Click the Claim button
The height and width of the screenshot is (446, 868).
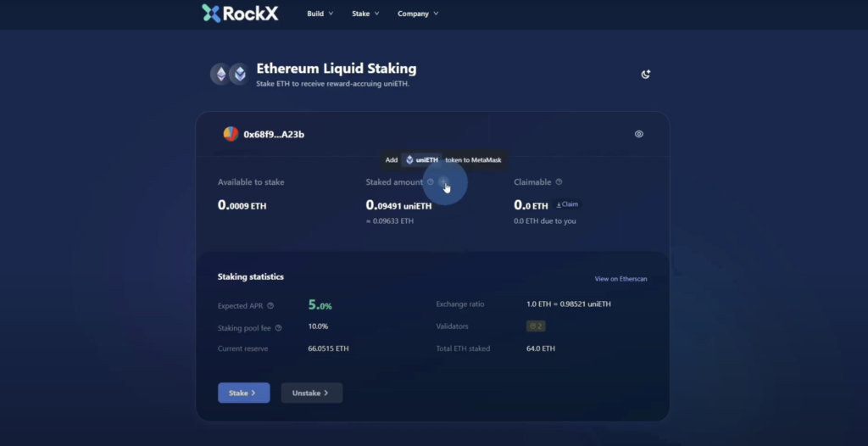coord(567,204)
